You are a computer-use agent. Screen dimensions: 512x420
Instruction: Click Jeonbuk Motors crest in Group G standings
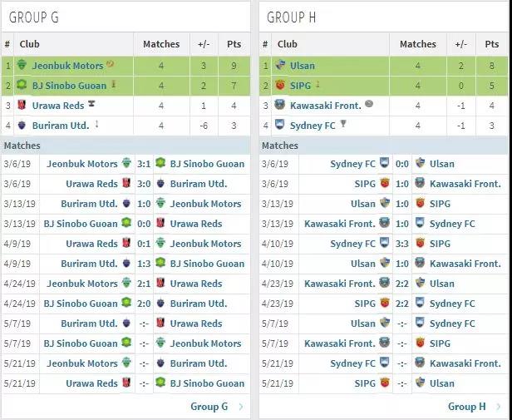[22, 65]
